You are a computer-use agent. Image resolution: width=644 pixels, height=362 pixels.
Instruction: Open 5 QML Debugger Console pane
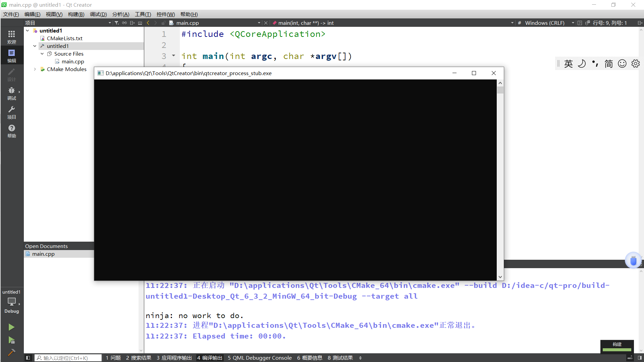point(260,358)
